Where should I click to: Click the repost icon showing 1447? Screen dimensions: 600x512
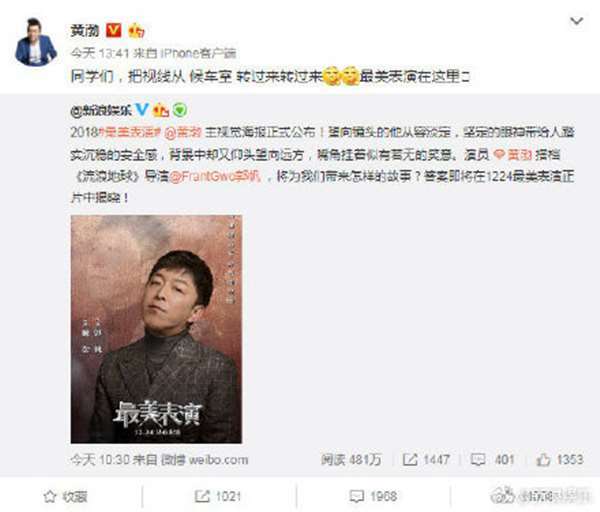coord(410,460)
